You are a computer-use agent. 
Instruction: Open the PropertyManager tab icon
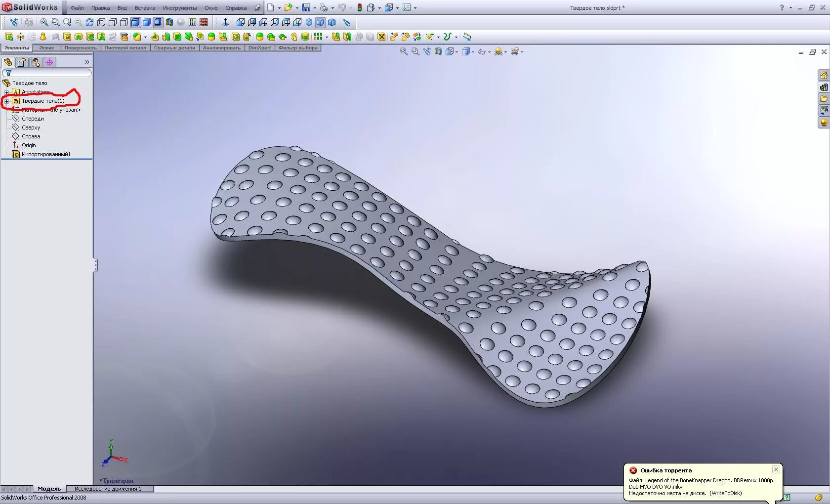pos(21,62)
